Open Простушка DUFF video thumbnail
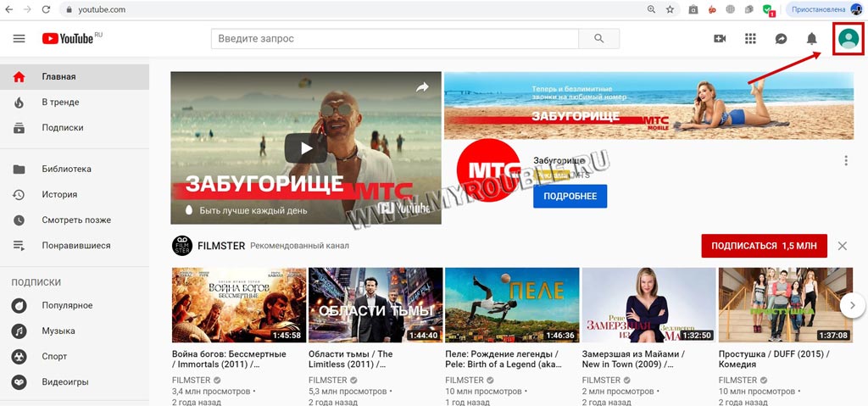This screenshot has width=868, height=406. coord(786,304)
